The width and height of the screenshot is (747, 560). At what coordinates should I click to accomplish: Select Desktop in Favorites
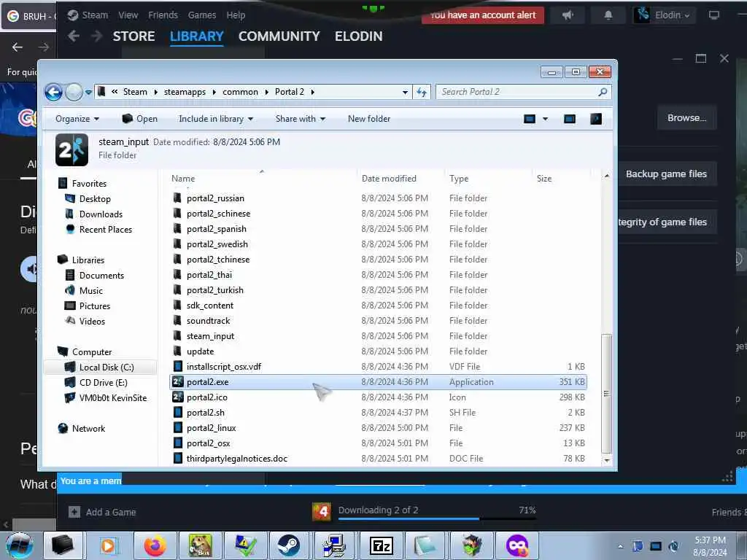95,199
